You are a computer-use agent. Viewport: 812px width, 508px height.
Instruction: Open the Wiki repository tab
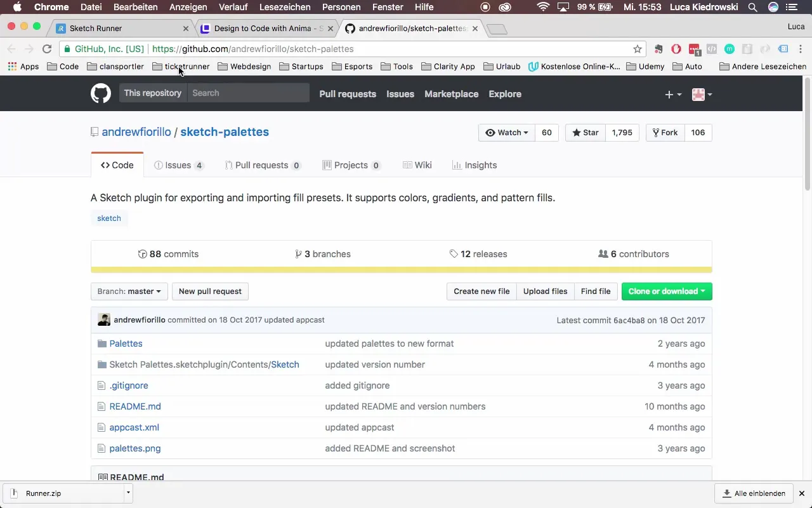(x=417, y=165)
